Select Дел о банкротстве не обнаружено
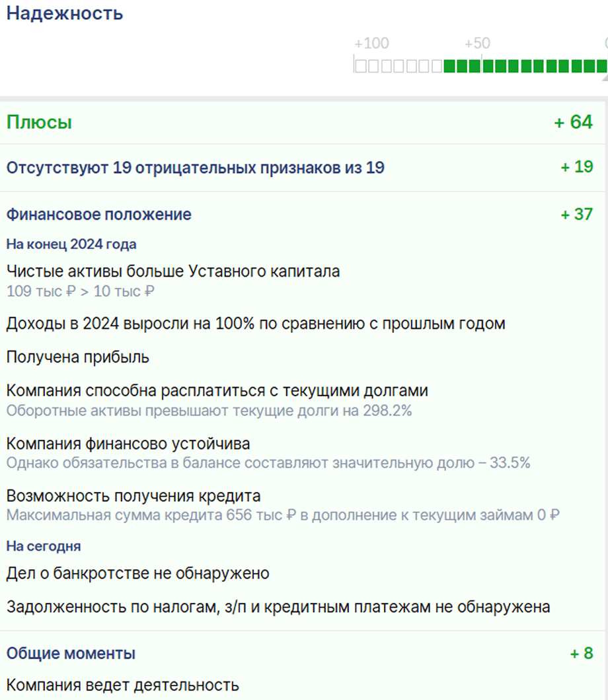 click(x=137, y=573)
